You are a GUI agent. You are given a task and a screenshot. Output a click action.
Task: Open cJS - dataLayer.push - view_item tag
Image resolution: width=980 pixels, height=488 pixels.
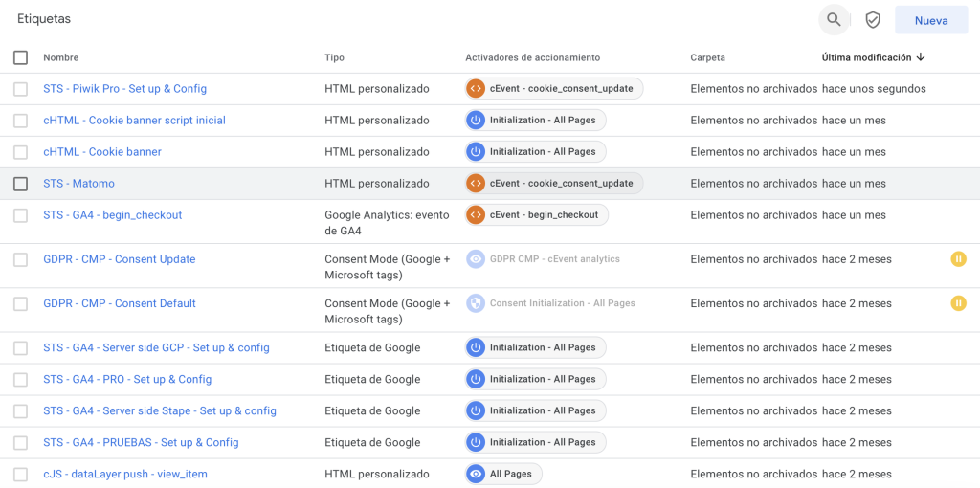(x=125, y=475)
